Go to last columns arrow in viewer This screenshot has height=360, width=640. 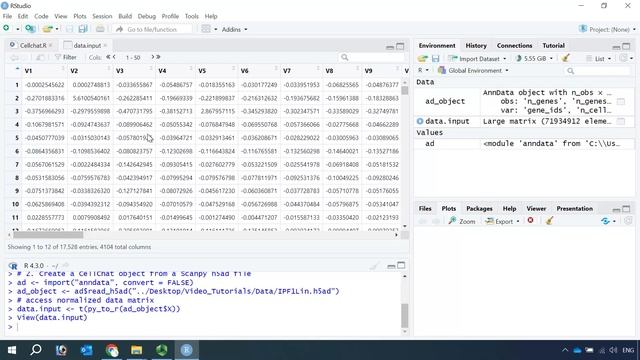tap(158, 57)
